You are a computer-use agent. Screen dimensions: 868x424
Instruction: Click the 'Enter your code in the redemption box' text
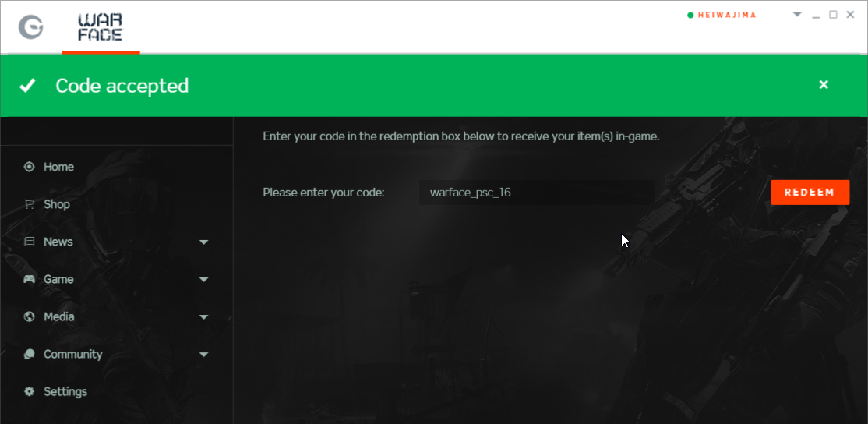(x=461, y=136)
